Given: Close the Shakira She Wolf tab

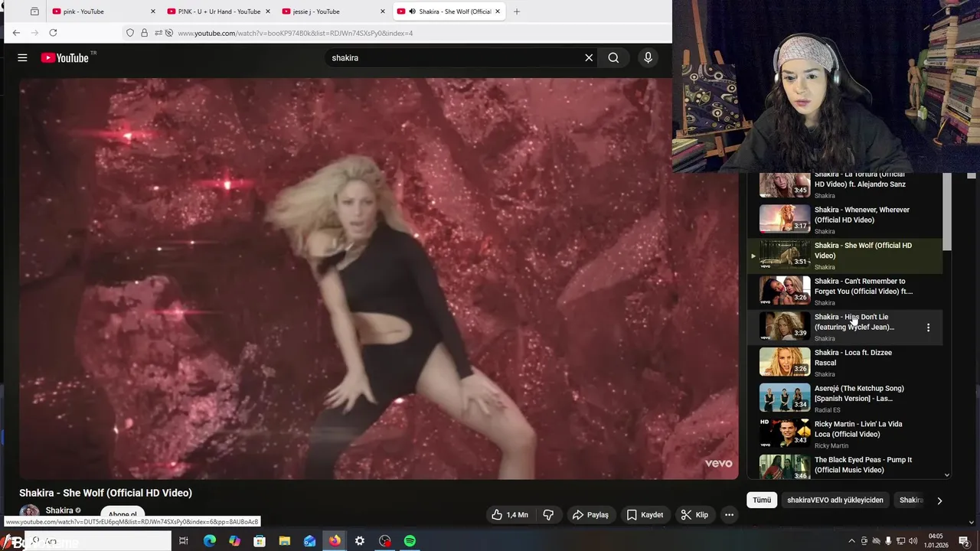Looking at the screenshot, I should coord(498,11).
